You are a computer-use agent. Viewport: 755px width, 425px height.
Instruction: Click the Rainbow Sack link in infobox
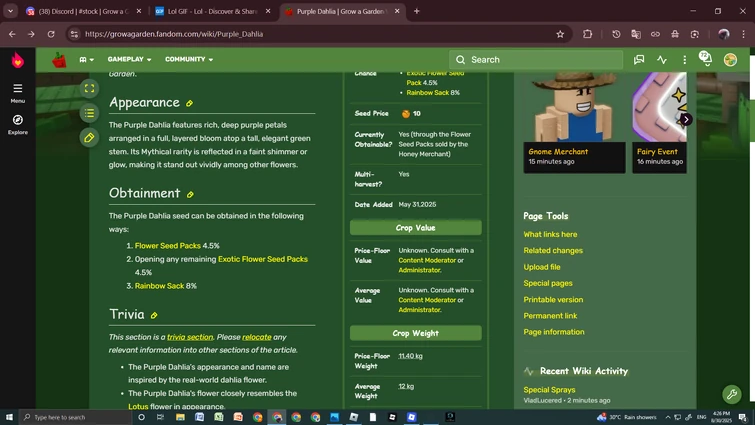(x=428, y=93)
